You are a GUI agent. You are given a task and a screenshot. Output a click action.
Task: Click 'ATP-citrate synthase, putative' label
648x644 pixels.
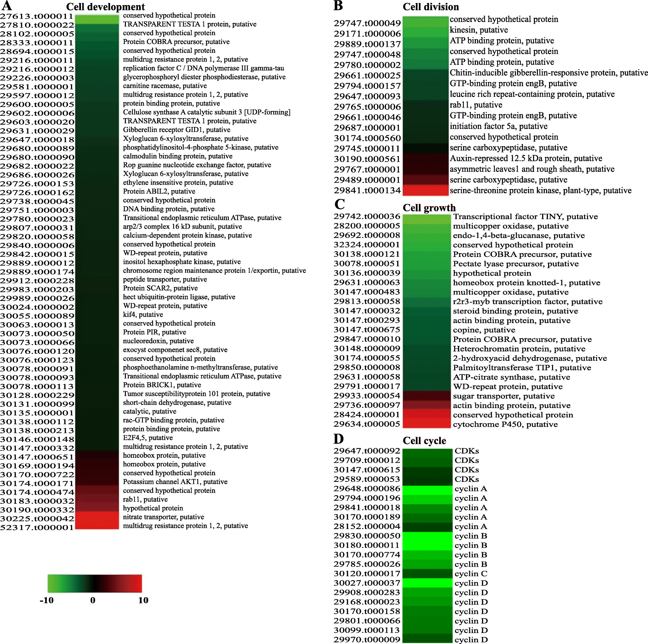click(511, 377)
